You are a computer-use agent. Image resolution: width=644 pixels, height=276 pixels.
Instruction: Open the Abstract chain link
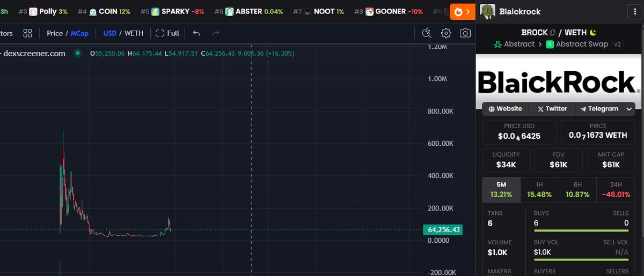(515, 44)
